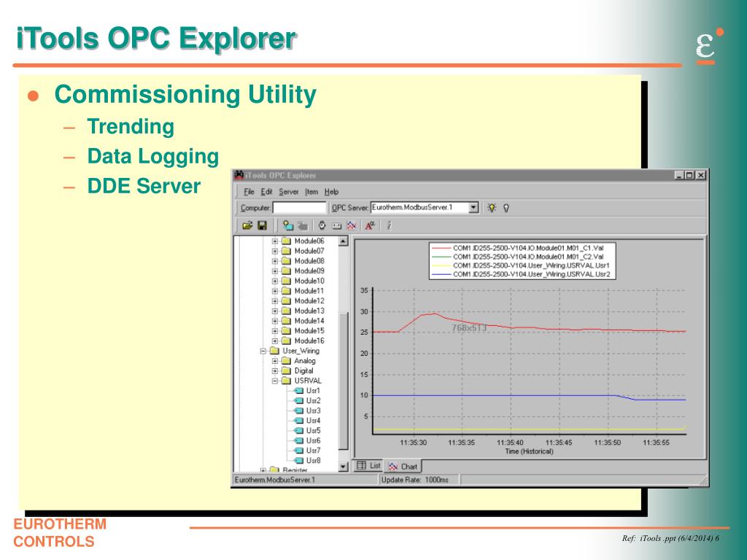Expand the Module06 folder node

[x=275, y=241]
